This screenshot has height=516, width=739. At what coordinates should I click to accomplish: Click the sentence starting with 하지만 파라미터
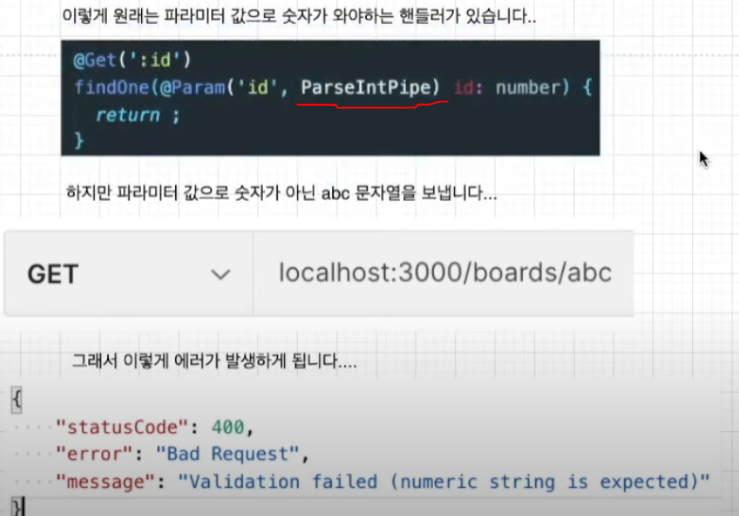click(281, 193)
